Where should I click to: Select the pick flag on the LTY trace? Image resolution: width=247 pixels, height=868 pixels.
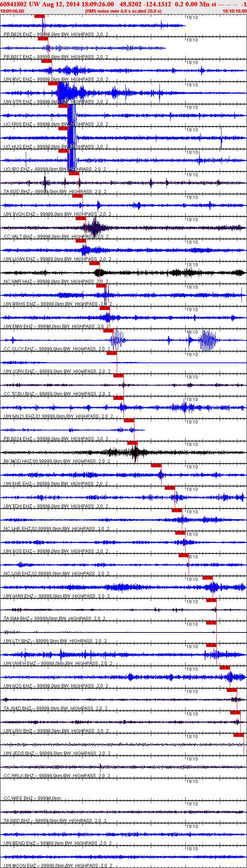click(211, 623)
